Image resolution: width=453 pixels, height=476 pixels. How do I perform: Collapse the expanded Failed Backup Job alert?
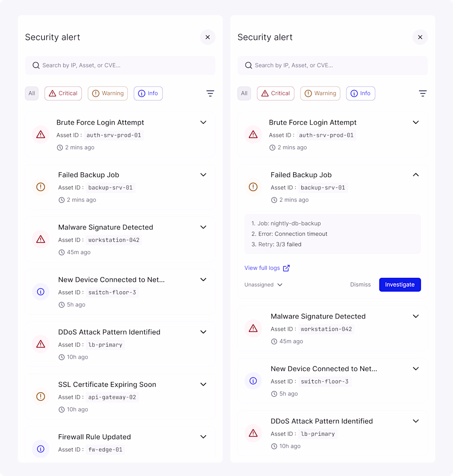416,175
